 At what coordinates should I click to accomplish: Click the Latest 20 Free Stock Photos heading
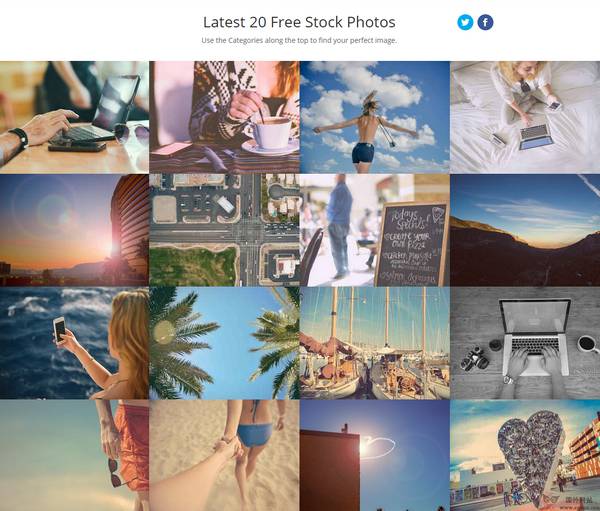[299, 22]
